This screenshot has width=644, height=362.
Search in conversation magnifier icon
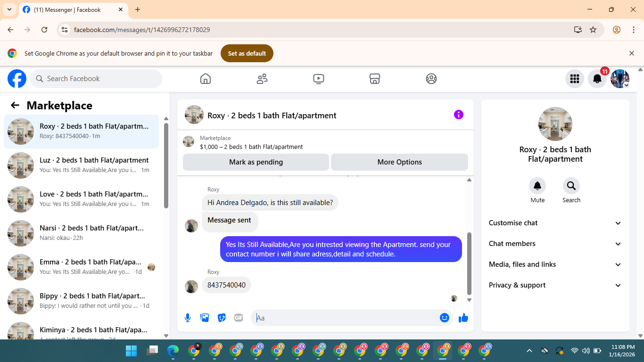point(571,186)
